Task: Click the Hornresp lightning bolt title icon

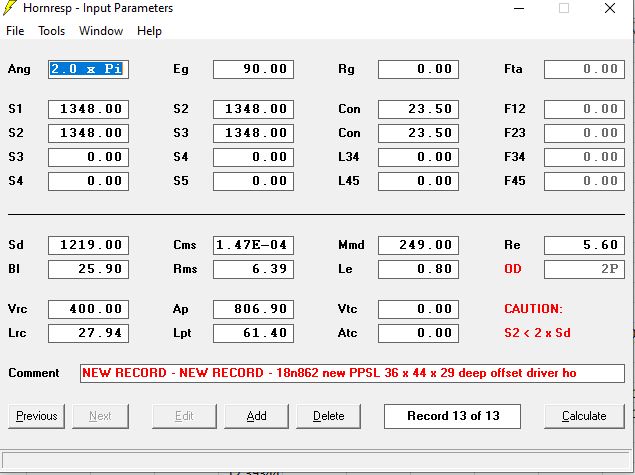Action: (x=10, y=8)
